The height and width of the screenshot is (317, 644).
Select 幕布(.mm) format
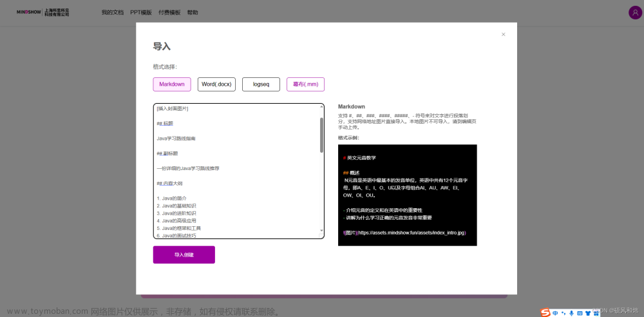(x=305, y=84)
